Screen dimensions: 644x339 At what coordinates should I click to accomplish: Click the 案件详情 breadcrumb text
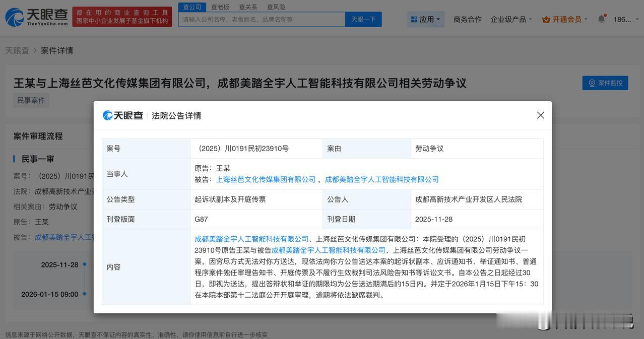coord(57,50)
